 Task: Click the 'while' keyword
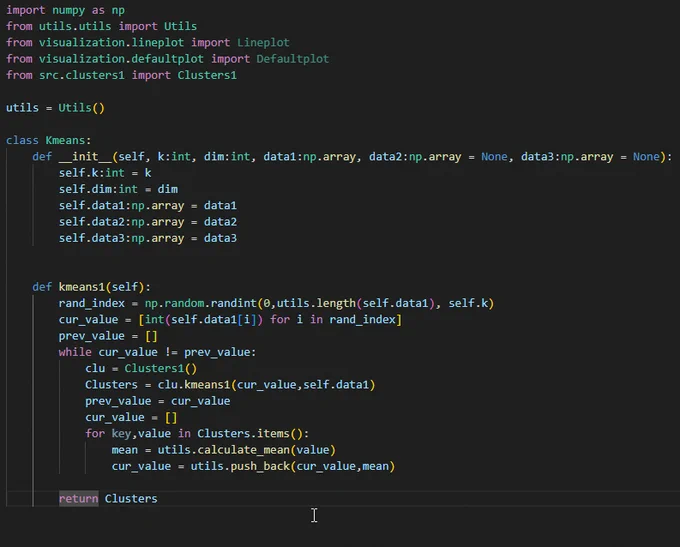[x=75, y=352]
